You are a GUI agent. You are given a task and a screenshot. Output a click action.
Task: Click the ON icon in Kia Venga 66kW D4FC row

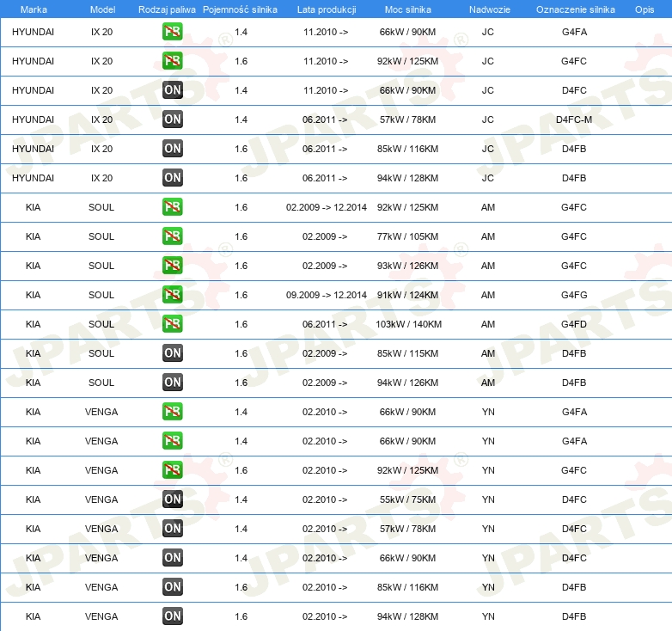[x=172, y=558]
